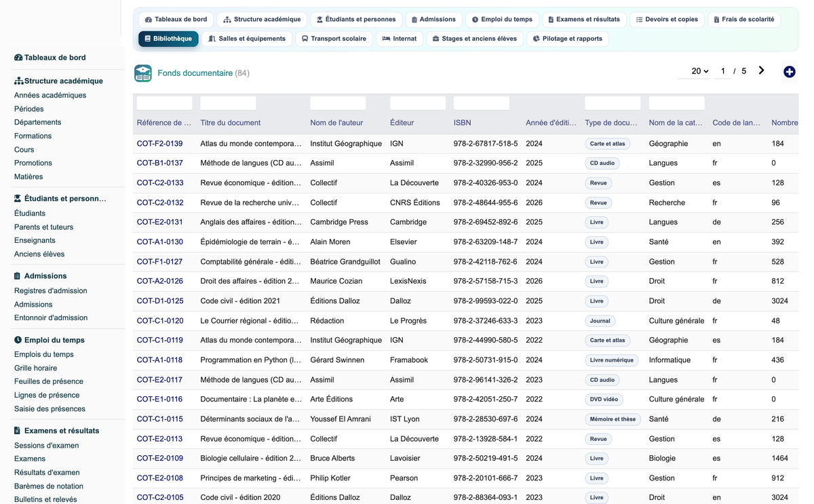Open Années académiques in sidebar
Viewport: 814px width, 504px height.
coord(50,95)
